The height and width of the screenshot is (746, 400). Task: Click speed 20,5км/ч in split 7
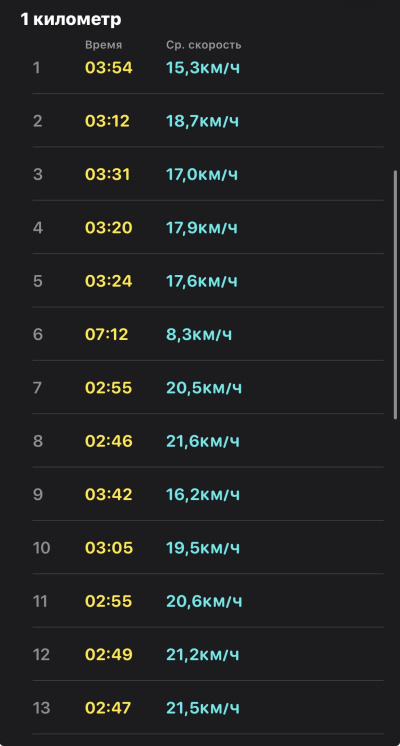pyautogui.click(x=204, y=388)
